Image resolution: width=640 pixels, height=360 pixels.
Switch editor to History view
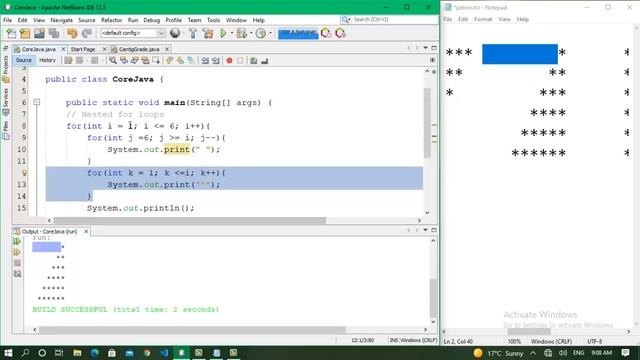[47, 60]
